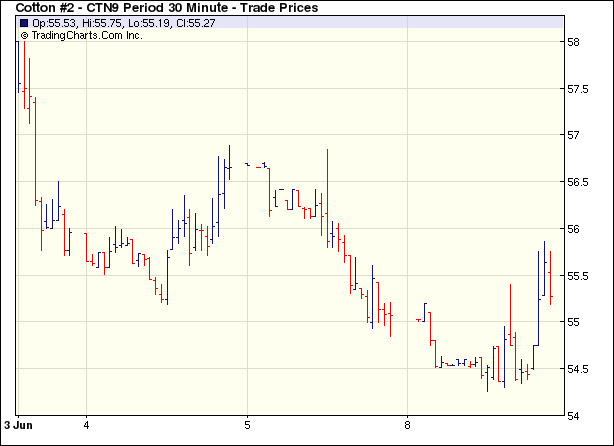Image resolution: width=614 pixels, height=446 pixels.
Task: Click the 55 price axis label
Action: 574,322
